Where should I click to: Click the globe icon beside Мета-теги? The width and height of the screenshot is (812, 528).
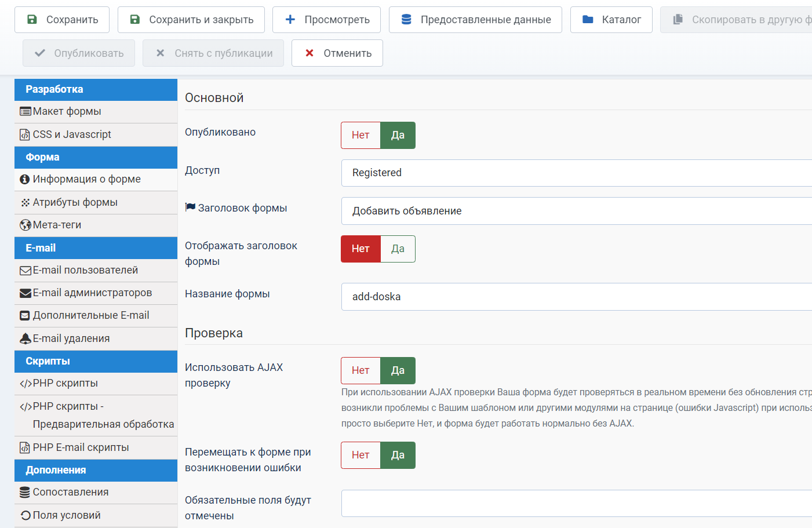coord(25,225)
